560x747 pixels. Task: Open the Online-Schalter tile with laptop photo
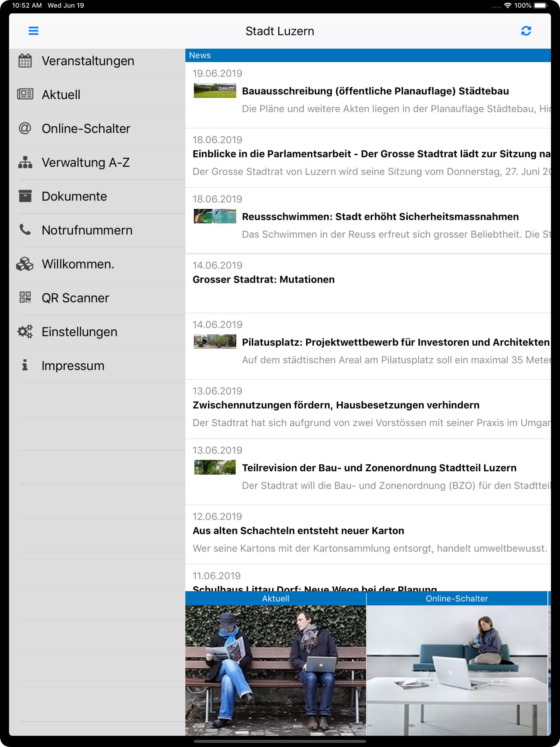point(457,669)
